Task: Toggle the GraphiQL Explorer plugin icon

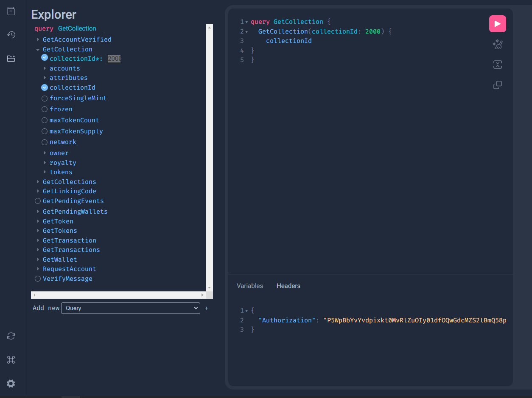Action: tap(11, 59)
